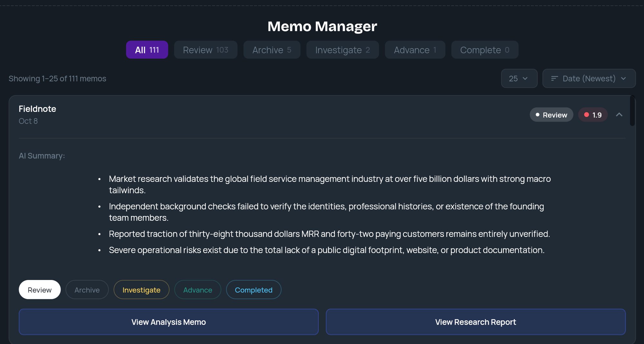The image size is (644, 344).
Task: Open View Analysis Memo
Action: [x=168, y=322]
